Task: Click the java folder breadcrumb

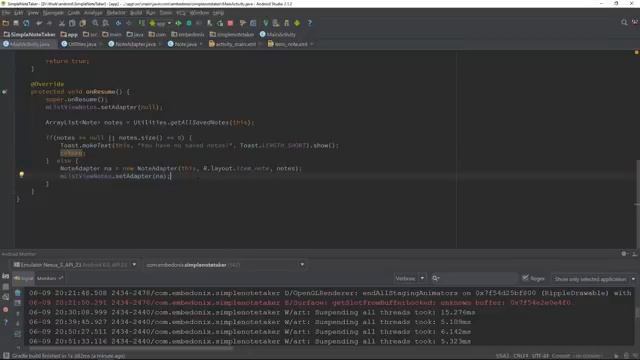Action: point(135,34)
